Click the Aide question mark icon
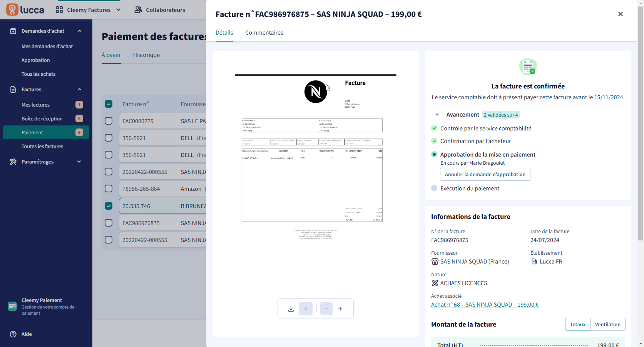 pos(13,334)
